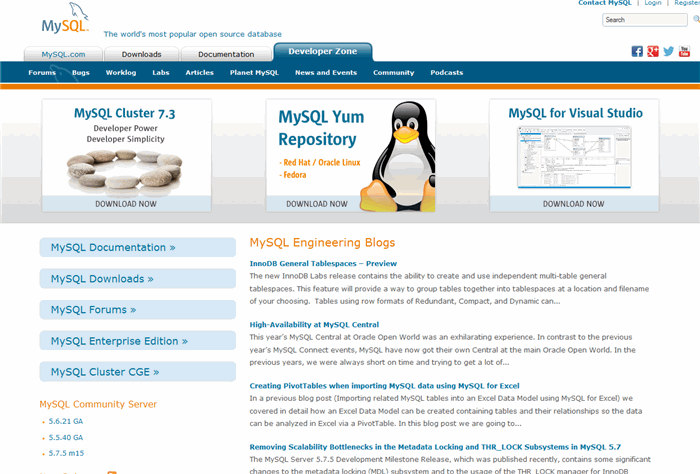Open Community Server version 5.6.21 GA
Image resolution: width=700 pixels, height=474 pixels.
(x=66, y=421)
